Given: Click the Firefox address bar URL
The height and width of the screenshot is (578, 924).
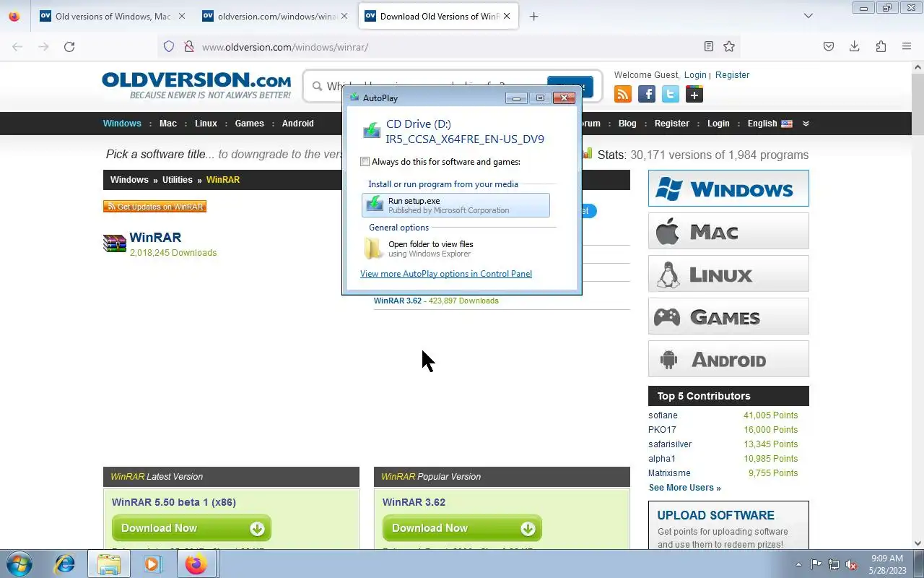Looking at the screenshot, I should click(285, 47).
